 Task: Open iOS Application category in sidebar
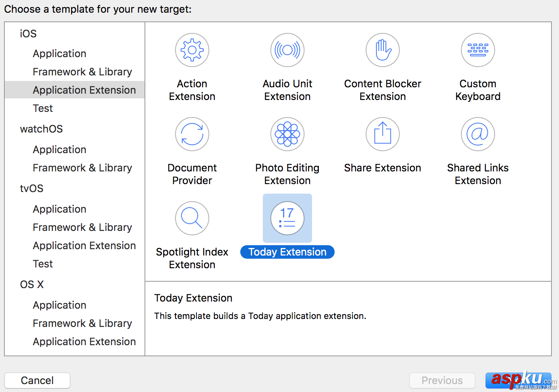tap(60, 54)
